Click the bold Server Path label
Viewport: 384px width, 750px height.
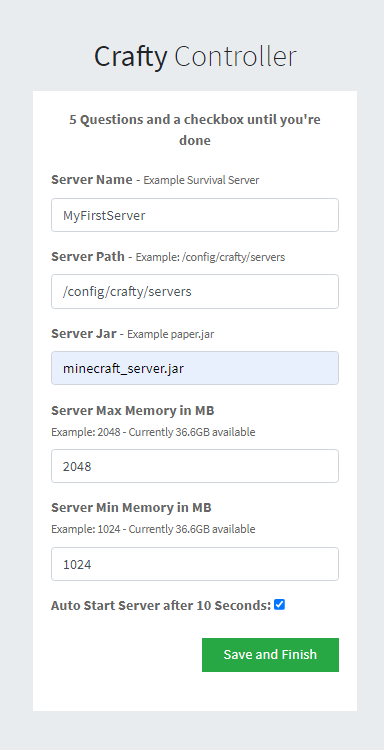pos(88,256)
